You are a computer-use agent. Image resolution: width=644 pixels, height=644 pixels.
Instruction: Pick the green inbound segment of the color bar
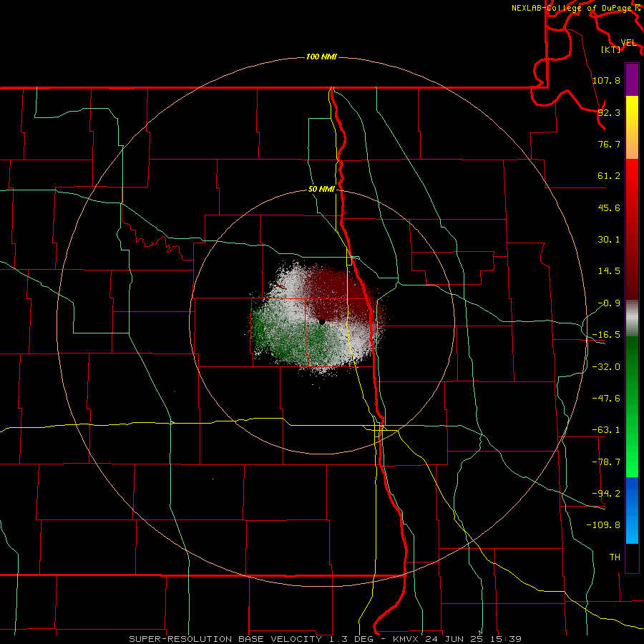click(x=632, y=406)
